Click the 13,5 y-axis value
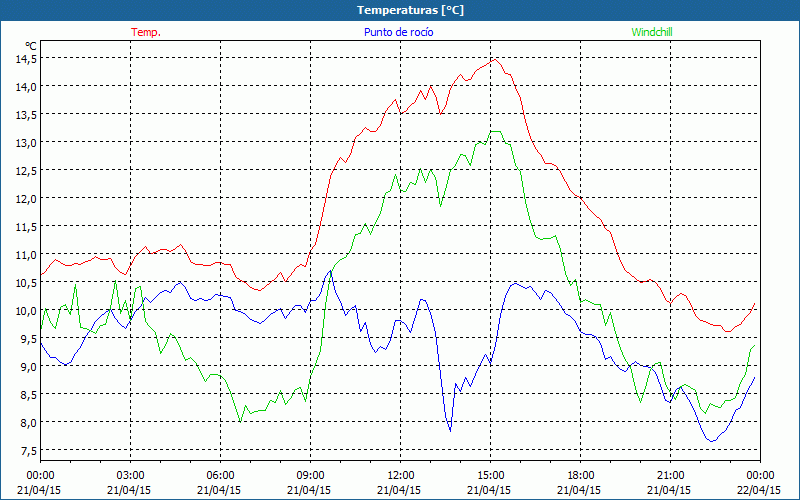This screenshot has width=800, height=500. (x=27, y=114)
